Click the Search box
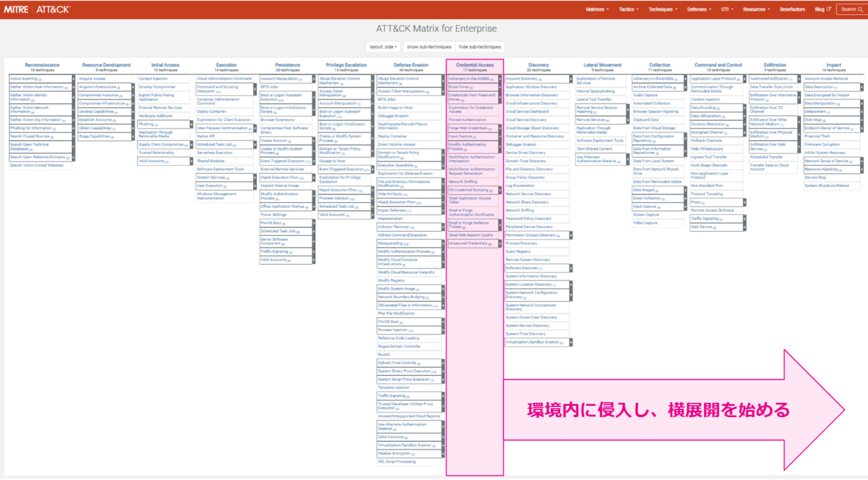Screen dimensions: 868x480 [851, 9]
